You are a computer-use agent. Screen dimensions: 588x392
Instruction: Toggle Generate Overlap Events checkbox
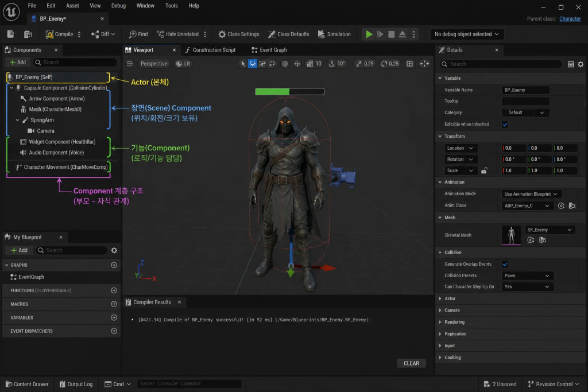(x=505, y=264)
